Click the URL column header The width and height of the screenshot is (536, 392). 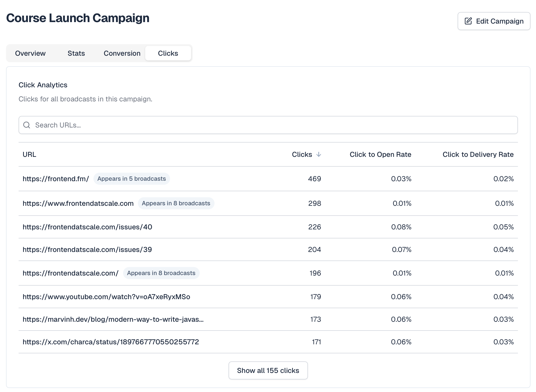click(x=29, y=154)
